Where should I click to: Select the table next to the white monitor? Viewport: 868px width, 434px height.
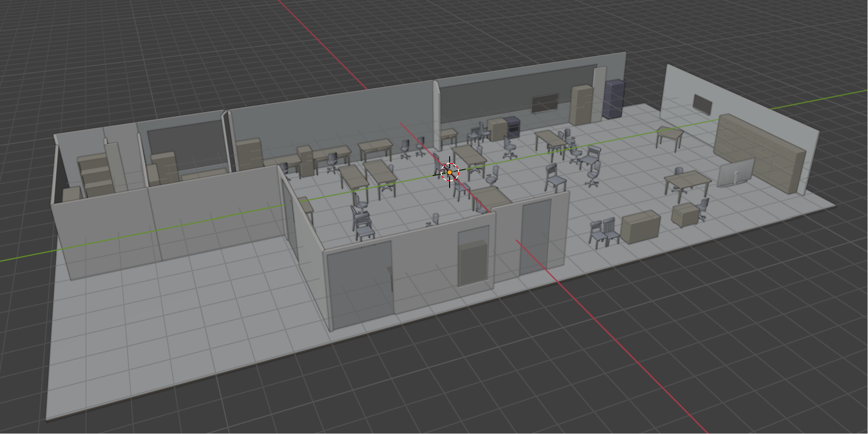pos(688,182)
